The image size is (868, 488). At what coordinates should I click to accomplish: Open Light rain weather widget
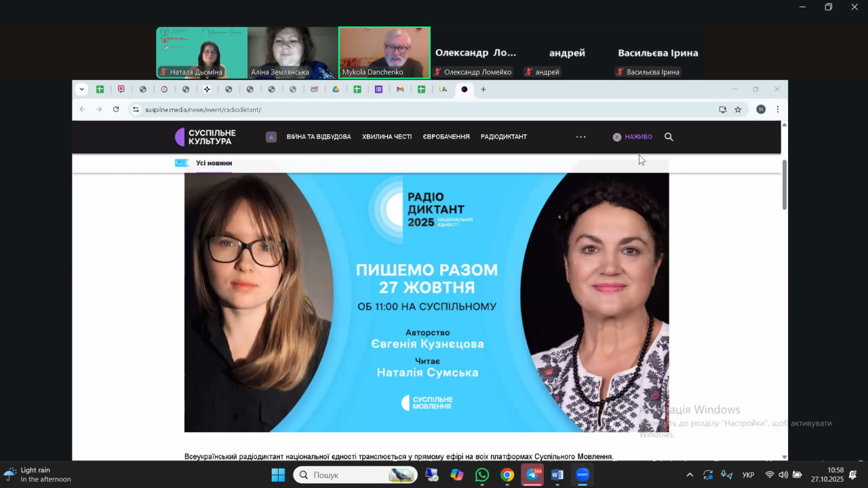pyautogui.click(x=37, y=474)
